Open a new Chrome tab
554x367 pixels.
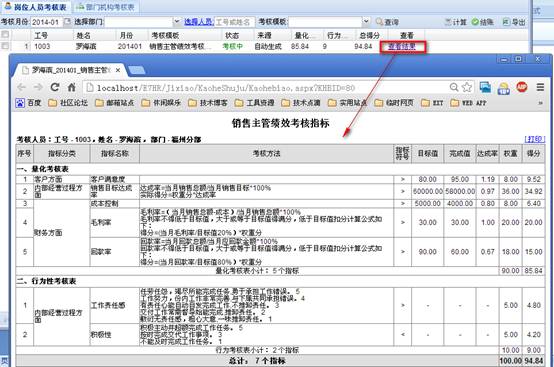click(136, 70)
